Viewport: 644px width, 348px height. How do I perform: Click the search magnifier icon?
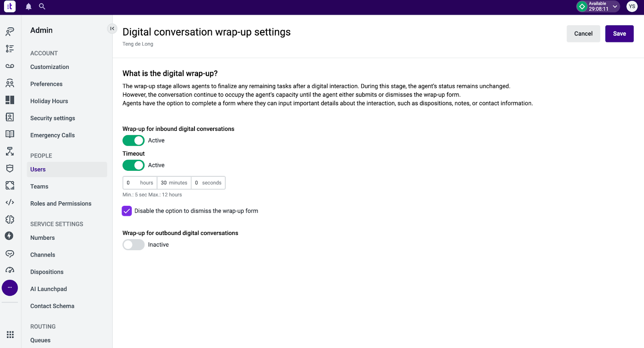point(42,6)
